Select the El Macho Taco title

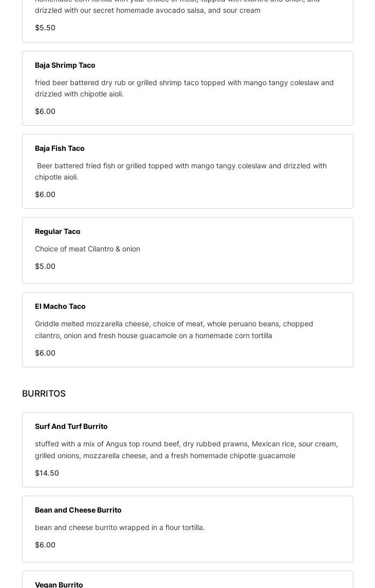tap(60, 306)
